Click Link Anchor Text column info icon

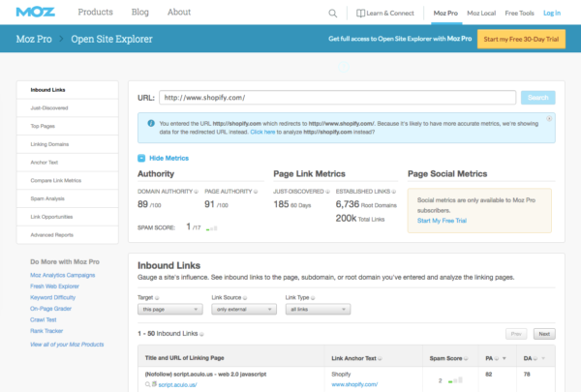(x=381, y=358)
